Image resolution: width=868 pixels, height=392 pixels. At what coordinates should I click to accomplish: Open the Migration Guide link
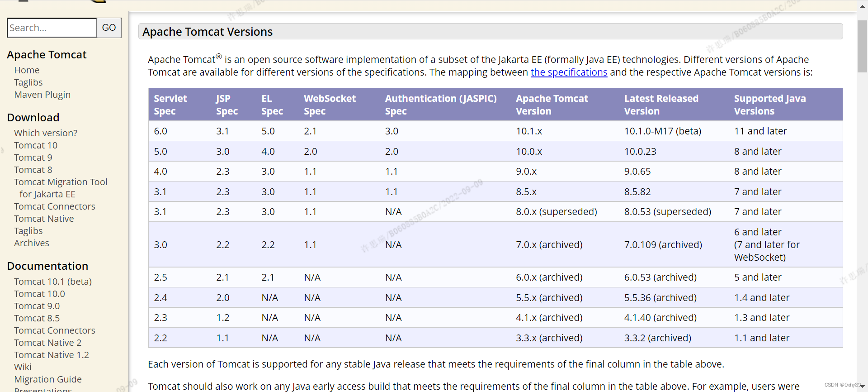(x=48, y=379)
